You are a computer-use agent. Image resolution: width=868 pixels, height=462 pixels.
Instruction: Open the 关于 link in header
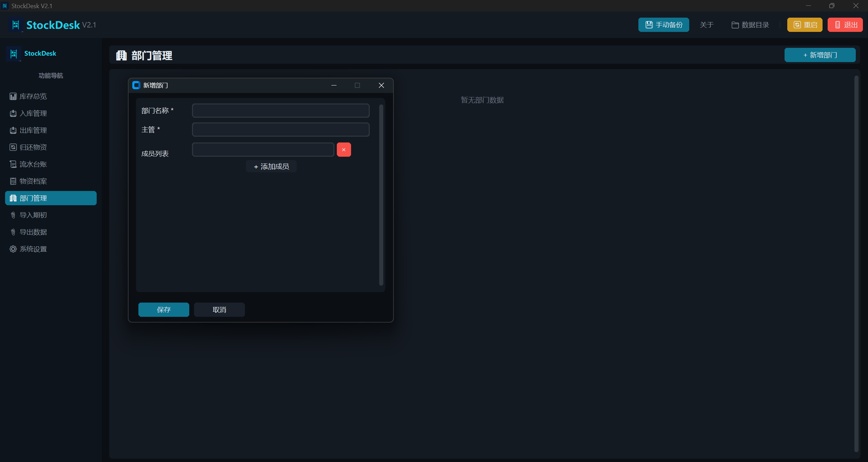click(707, 25)
